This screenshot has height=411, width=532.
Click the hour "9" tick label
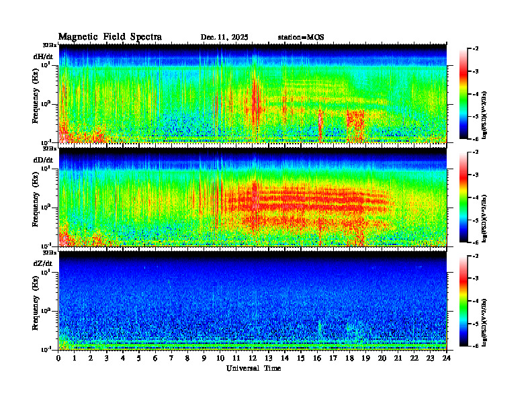[204, 359]
